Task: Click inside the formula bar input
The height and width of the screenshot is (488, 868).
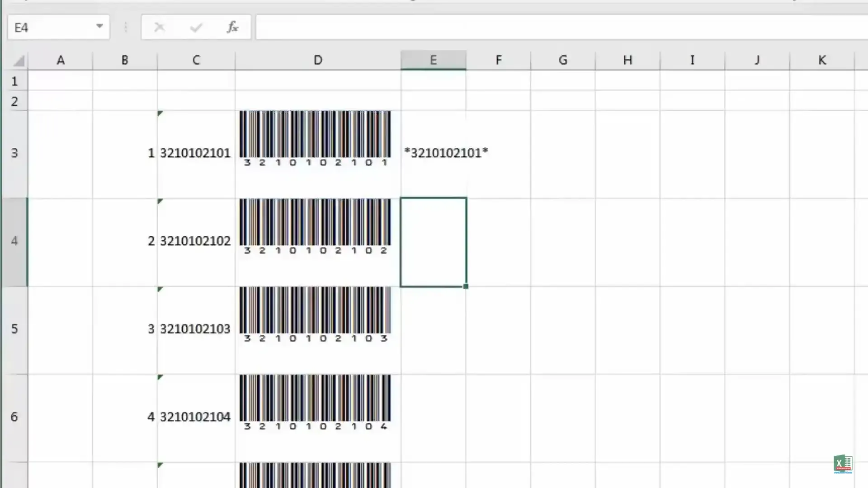Action: [561, 28]
